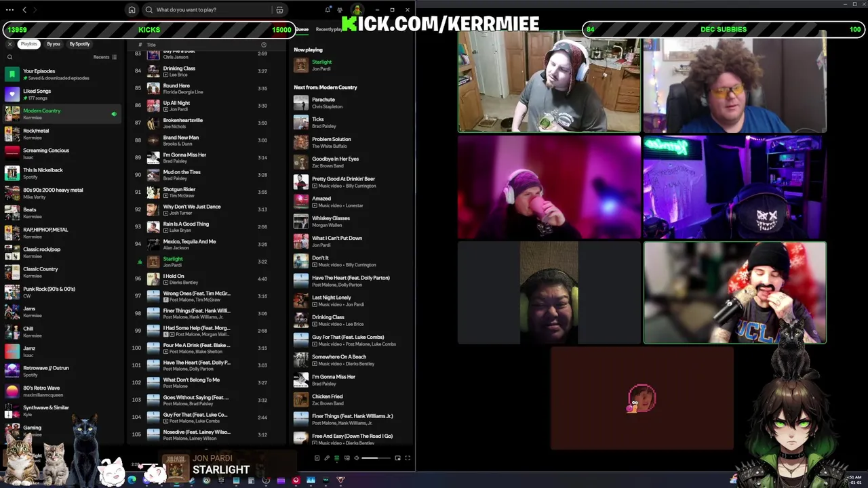Screen dimensions: 868x488
Task: Select track Pour Me A Drink
Action: tap(207, 348)
